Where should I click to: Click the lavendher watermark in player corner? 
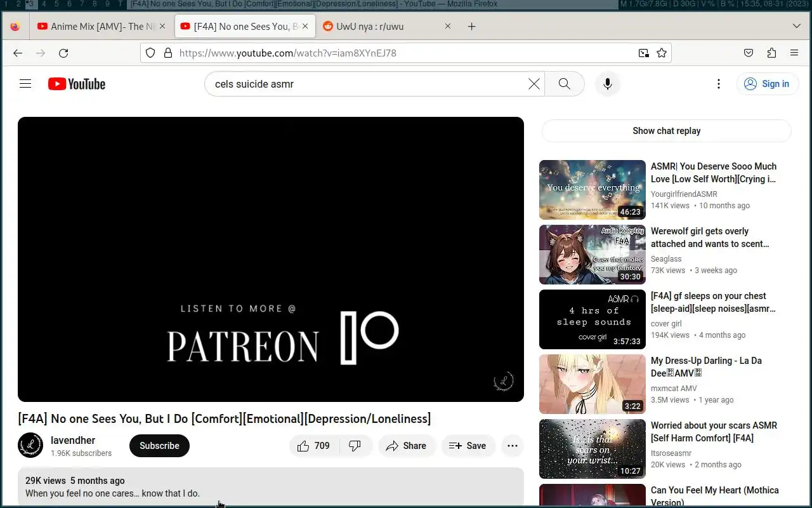click(503, 381)
